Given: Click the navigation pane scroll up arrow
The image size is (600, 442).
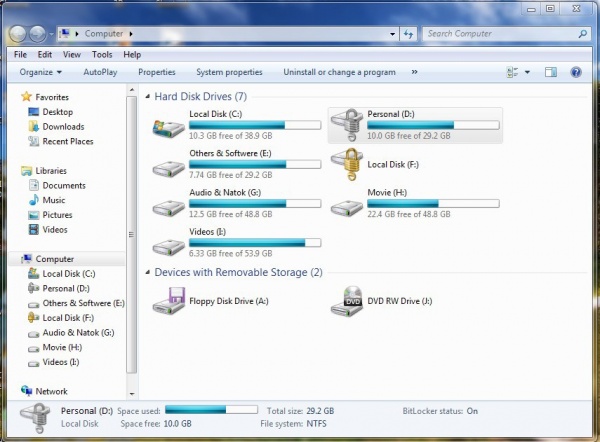Looking at the screenshot, I should [x=132, y=90].
